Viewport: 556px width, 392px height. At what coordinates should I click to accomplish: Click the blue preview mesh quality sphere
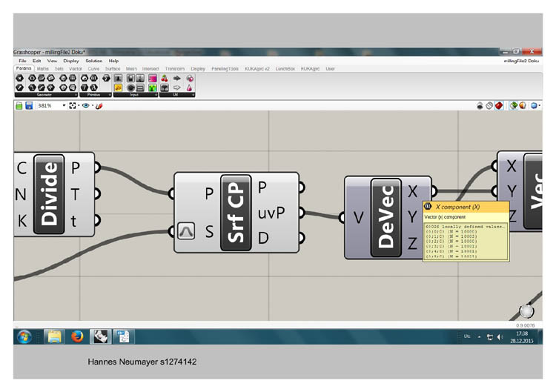pyautogui.click(x=533, y=106)
